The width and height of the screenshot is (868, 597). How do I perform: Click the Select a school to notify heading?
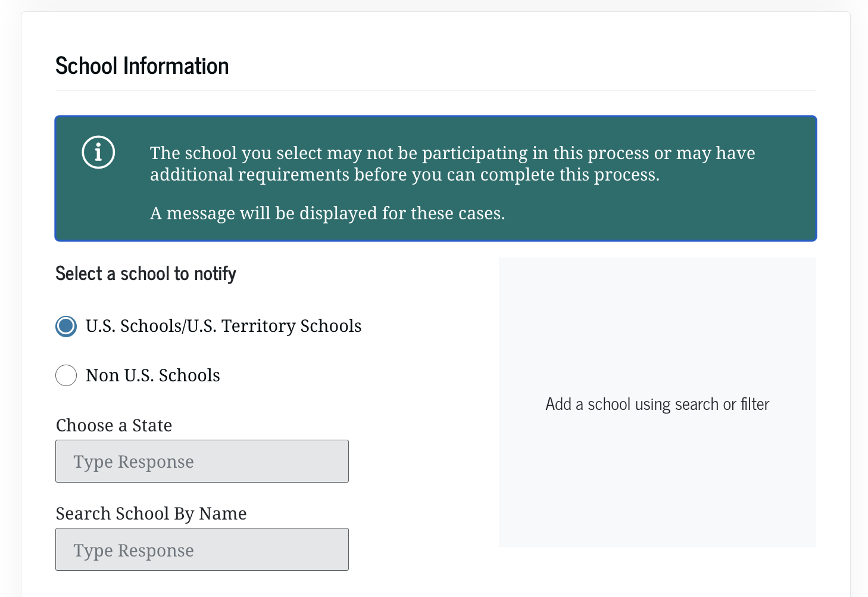pos(146,274)
